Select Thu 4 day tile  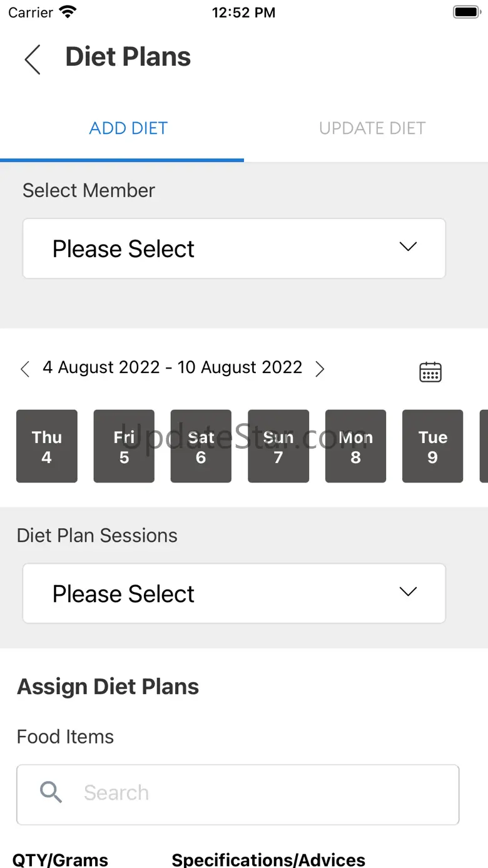(47, 446)
